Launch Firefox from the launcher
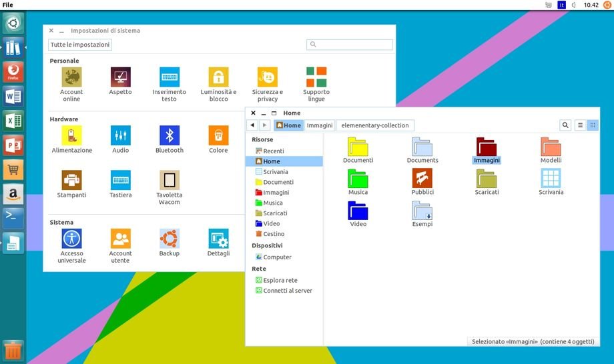 tap(13, 72)
